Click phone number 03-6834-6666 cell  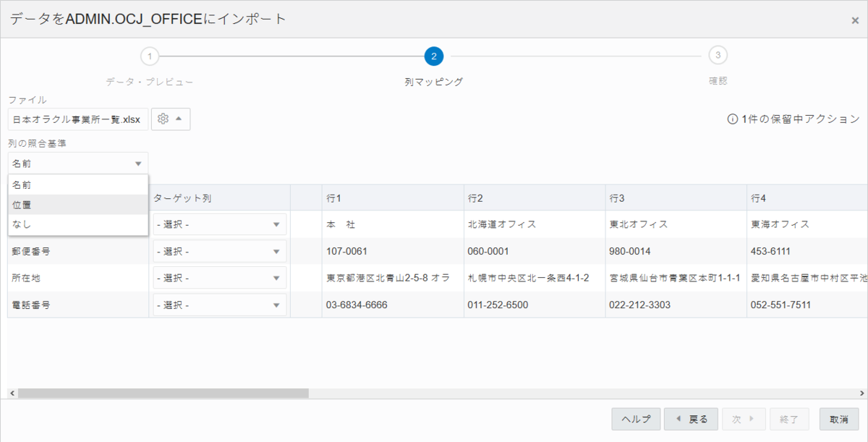point(393,305)
